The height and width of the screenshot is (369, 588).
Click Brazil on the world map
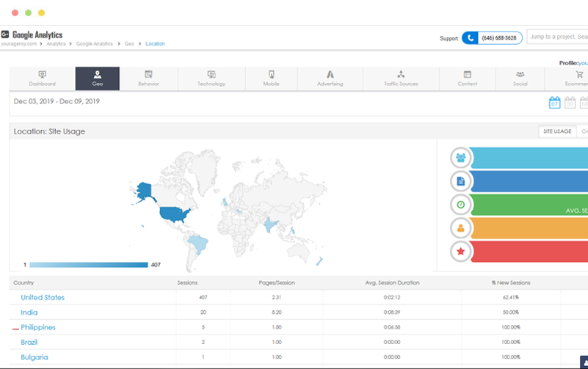197,244
